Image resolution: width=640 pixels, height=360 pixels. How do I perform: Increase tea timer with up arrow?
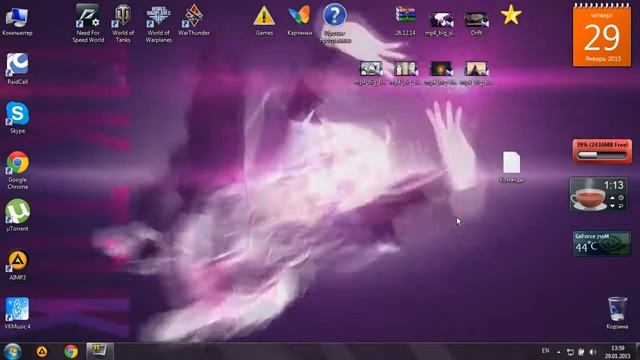pyautogui.click(x=612, y=198)
